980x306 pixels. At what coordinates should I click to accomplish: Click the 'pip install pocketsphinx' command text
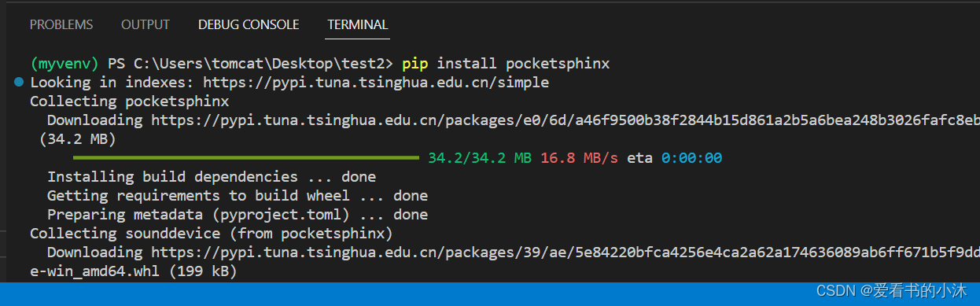pos(506,63)
